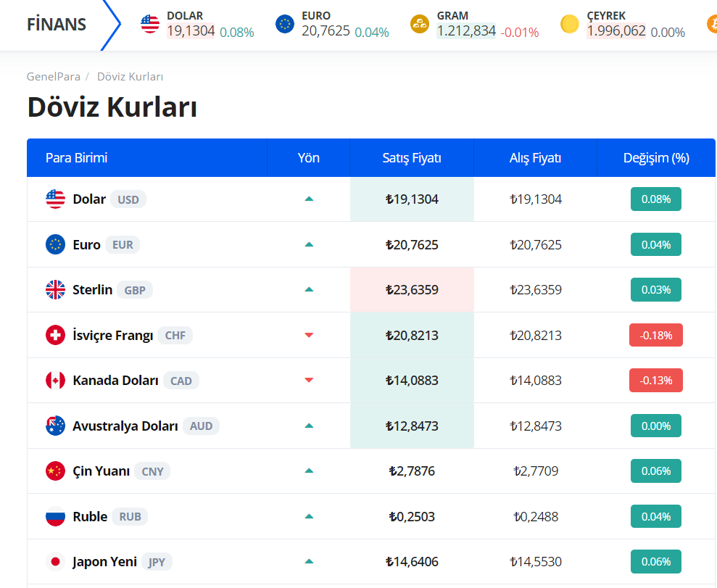Viewport: 717px width, 588px height.
Task: Click the Chinese flag icon for Çin Yuanı
Action: [55, 471]
